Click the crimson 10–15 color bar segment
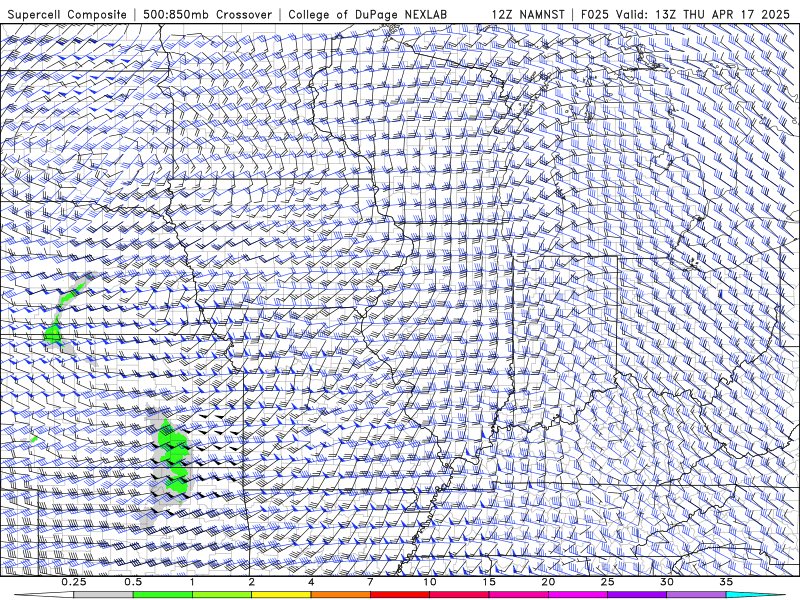Image resolution: width=800 pixels, height=600 pixels. pos(459,595)
